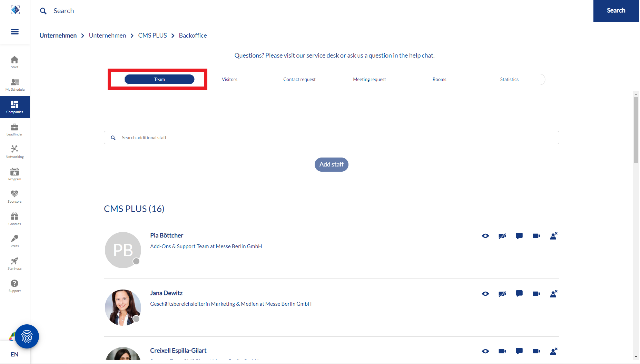
Task: Open the bold Unternehmen breadcrumb link
Action: click(x=58, y=36)
